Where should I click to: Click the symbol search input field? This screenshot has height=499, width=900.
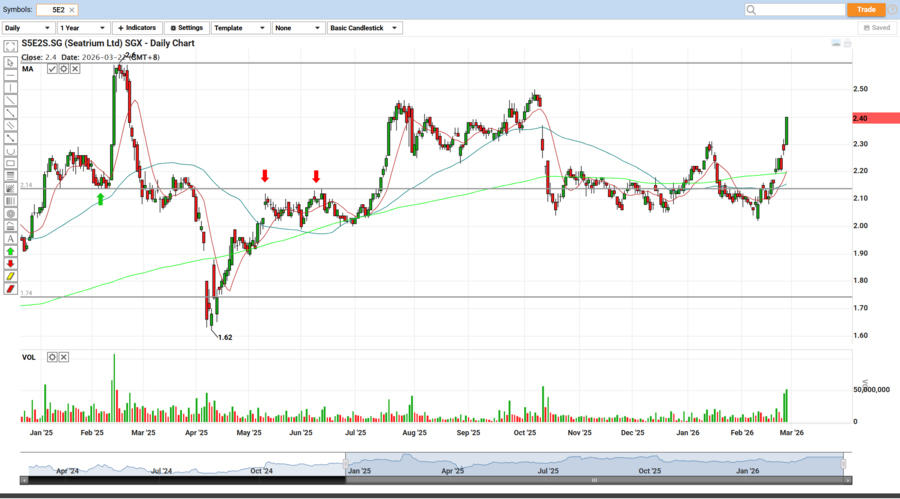(794, 9)
